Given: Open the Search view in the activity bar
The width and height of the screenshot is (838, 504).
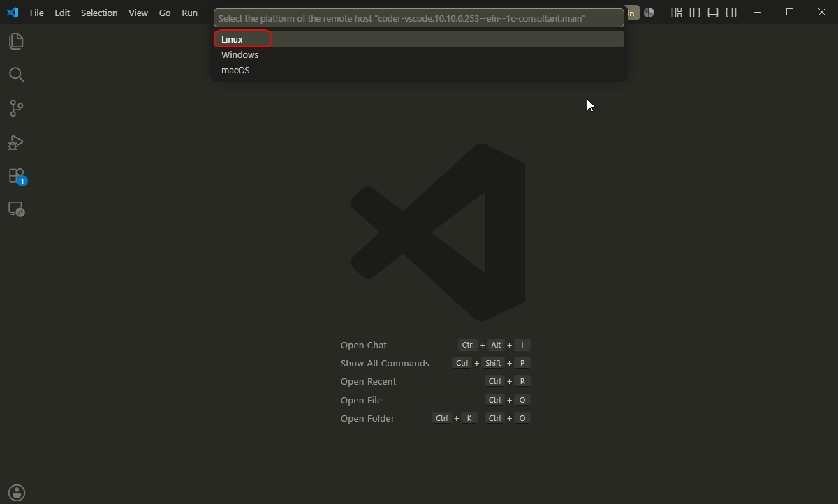Looking at the screenshot, I should click(x=16, y=75).
